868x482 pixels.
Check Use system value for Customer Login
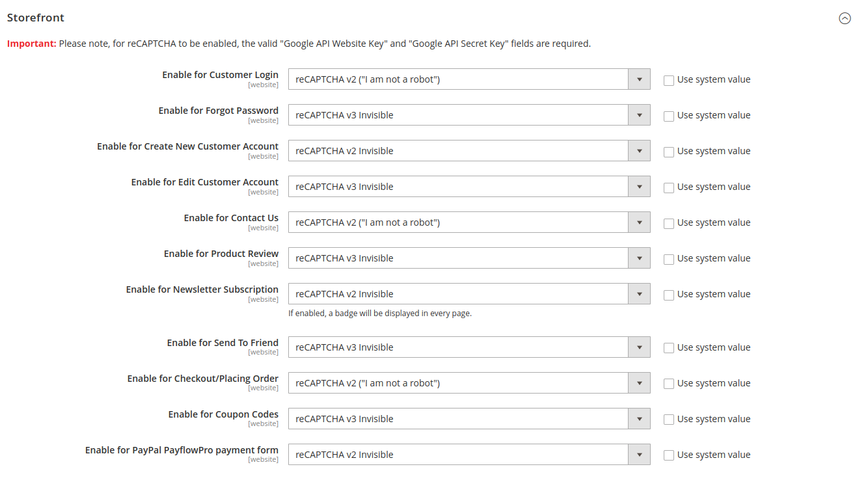tap(669, 80)
